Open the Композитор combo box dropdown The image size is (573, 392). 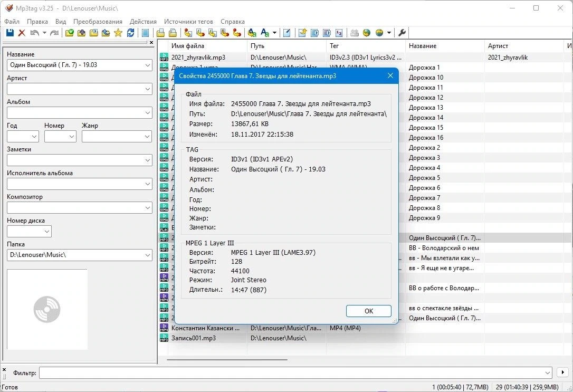pyautogui.click(x=148, y=207)
